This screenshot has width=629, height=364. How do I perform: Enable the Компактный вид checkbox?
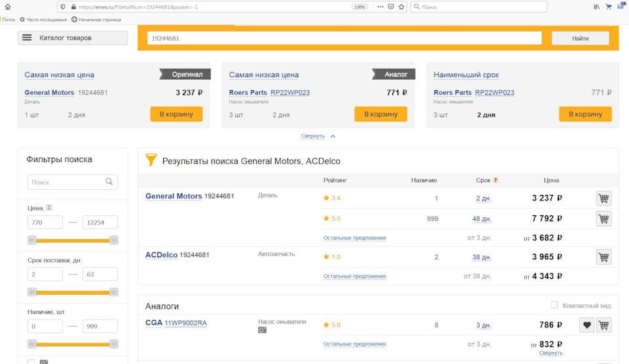(554, 305)
